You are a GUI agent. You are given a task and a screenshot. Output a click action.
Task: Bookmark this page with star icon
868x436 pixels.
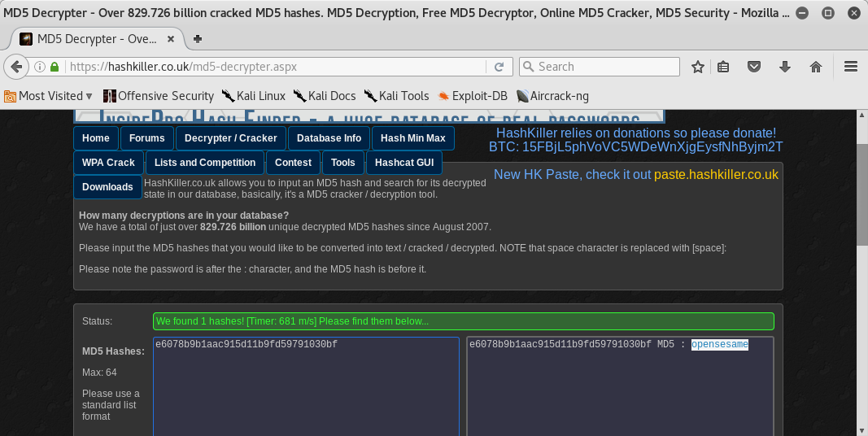[697, 67]
